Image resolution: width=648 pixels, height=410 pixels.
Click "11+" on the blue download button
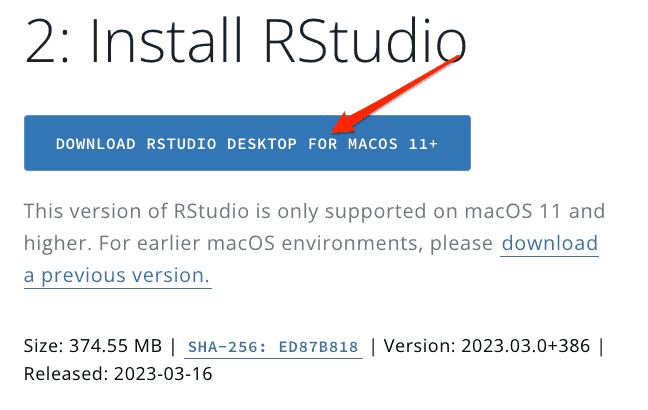pyautogui.click(x=424, y=144)
